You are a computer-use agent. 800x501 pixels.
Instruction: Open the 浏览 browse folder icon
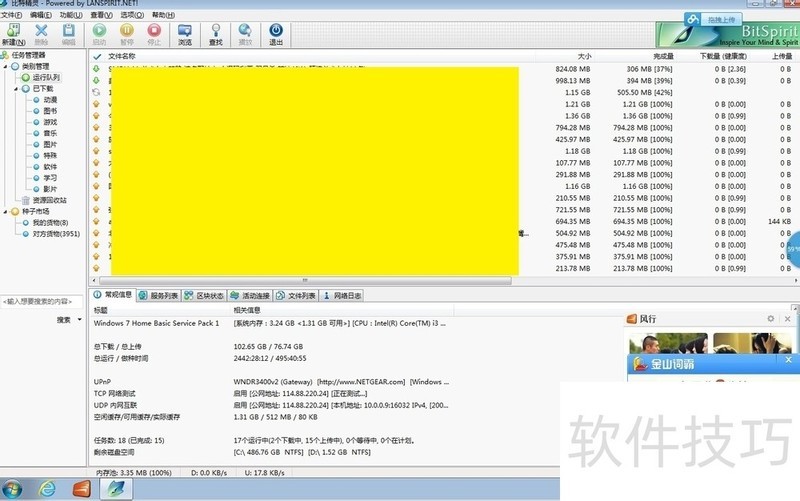coord(185,34)
